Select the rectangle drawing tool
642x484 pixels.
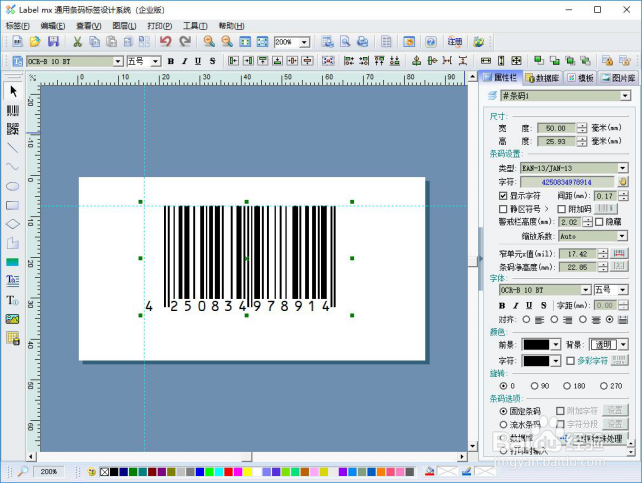pos(13,205)
